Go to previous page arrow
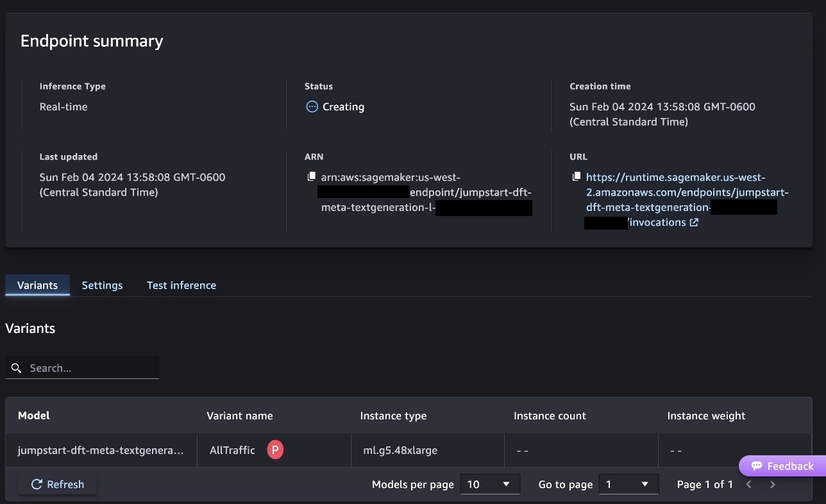 (749, 485)
